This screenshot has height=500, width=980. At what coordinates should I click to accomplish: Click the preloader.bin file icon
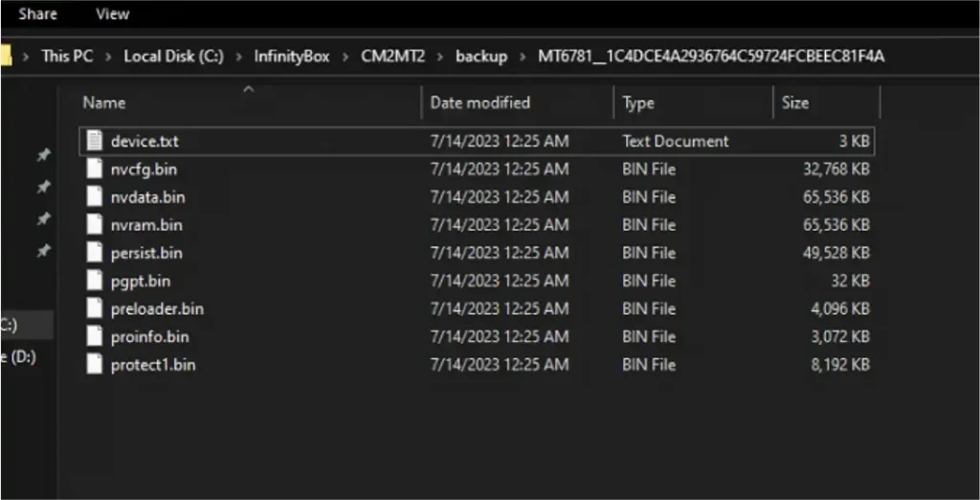(95, 308)
